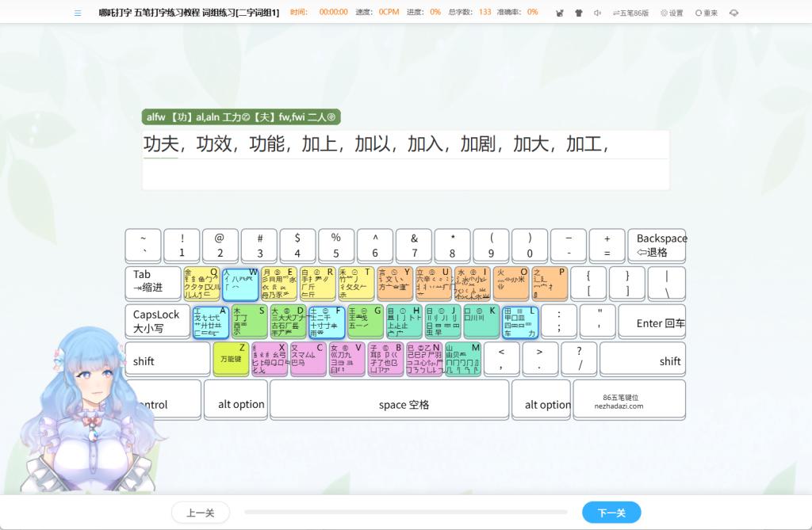Screen dimensions: 812x530
Task: Open the hamburger menu at top left
Action: 77,13
